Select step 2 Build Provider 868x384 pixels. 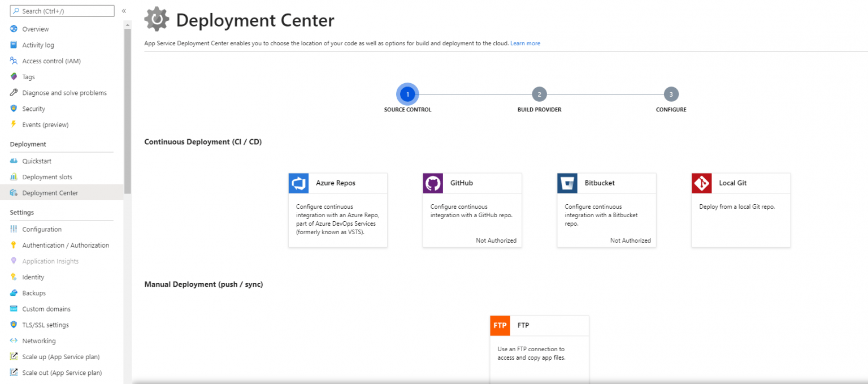(x=539, y=94)
